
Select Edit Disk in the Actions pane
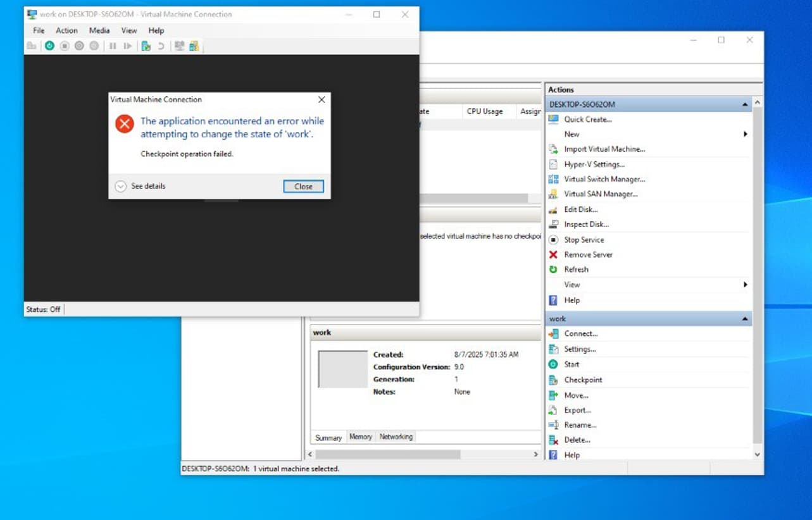point(581,209)
